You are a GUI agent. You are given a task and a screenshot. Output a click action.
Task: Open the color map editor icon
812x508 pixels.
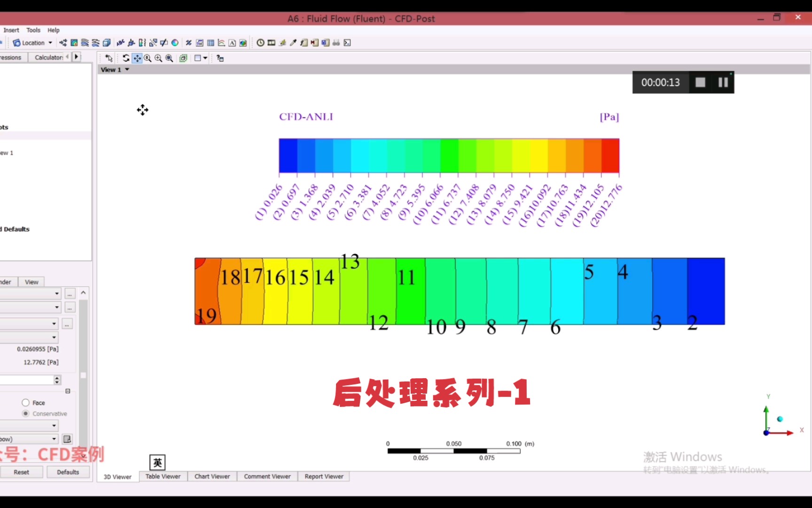(x=67, y=439)
